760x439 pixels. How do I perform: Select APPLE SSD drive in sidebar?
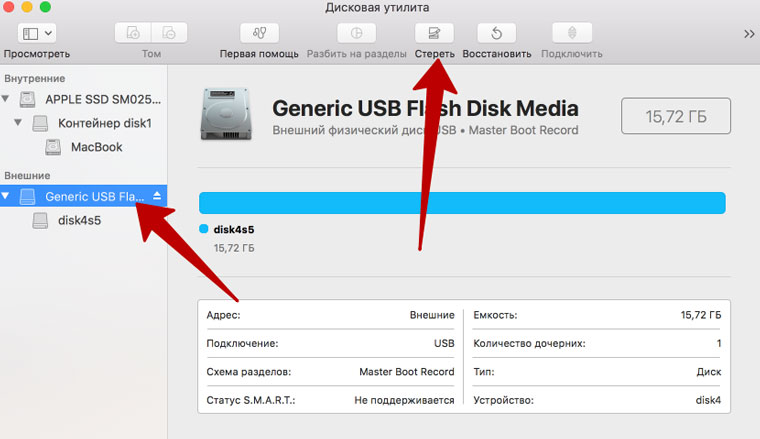[x=102, y=100]
